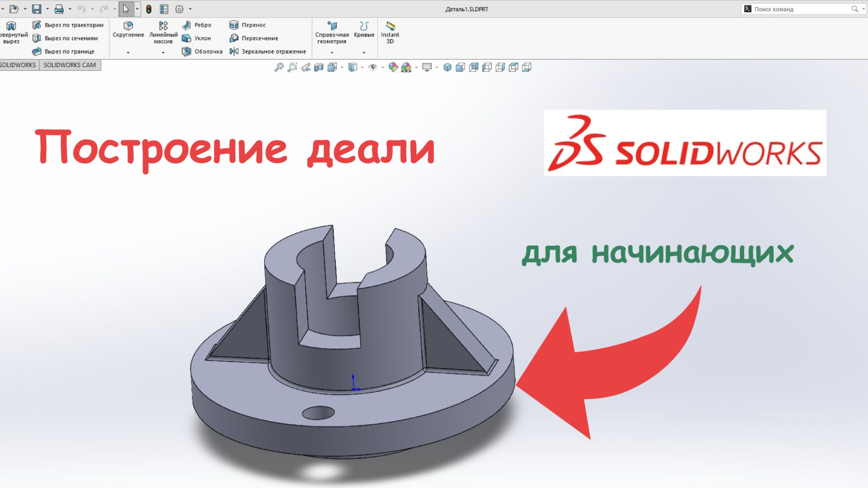
Task: Click the Линейный массив pattern tool
Action: pyautogui.click(x=163, y=33)
